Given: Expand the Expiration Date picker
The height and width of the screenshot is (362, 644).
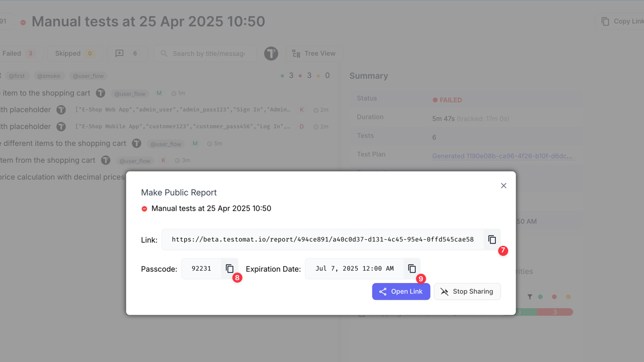Looking at the screenshot, I should [x=354, y=268].
